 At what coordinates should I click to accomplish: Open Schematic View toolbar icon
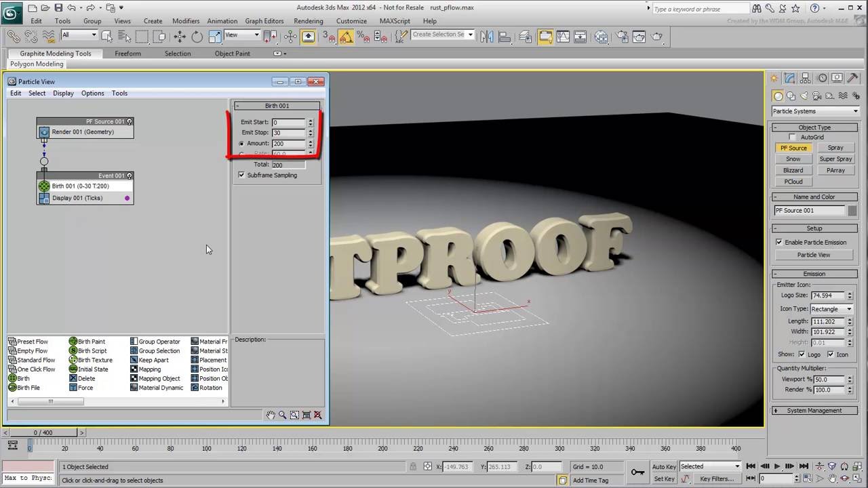point(580,37)
